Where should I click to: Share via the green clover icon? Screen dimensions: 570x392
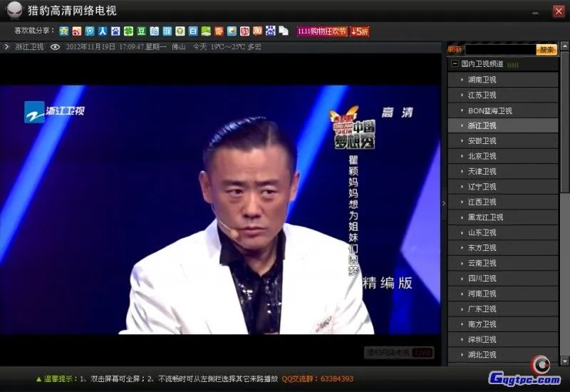tap(128, 31)
